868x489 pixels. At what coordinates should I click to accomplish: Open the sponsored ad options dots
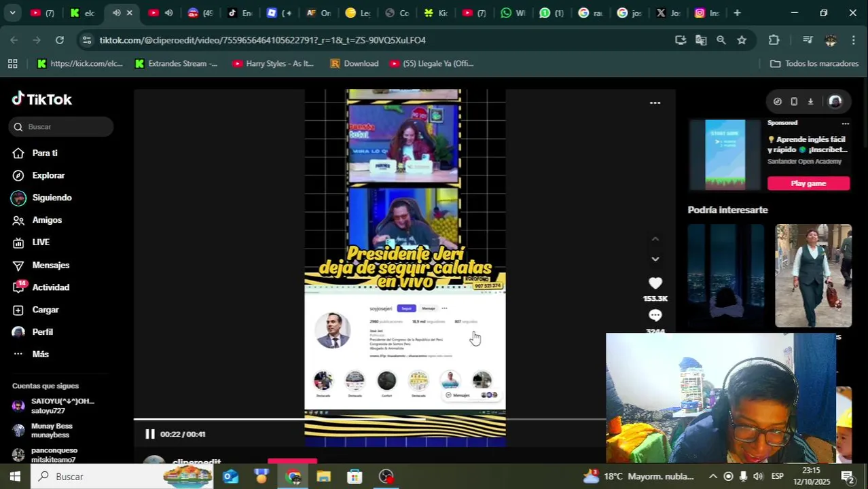click(x=846, y=123)
